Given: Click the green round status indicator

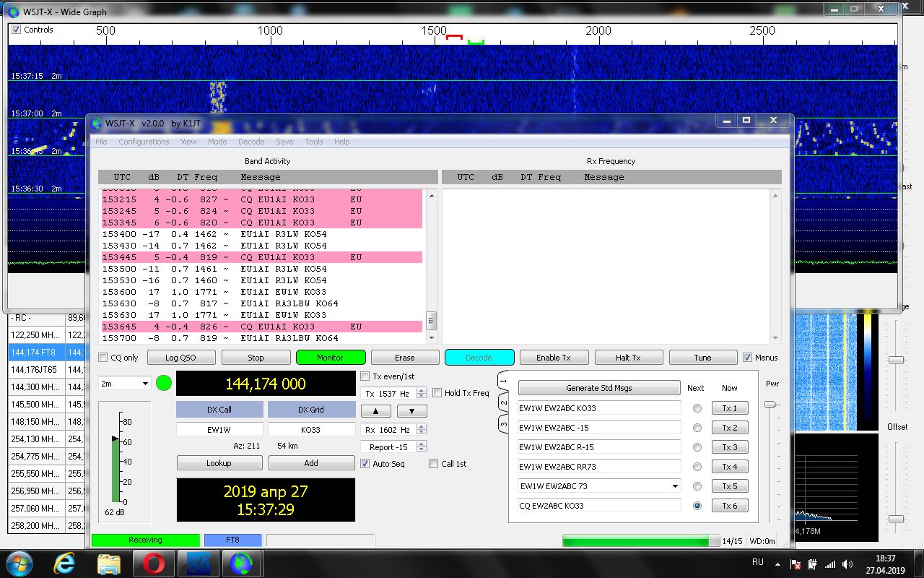Looking at the screenshot, I should click(x=164, y=384).
